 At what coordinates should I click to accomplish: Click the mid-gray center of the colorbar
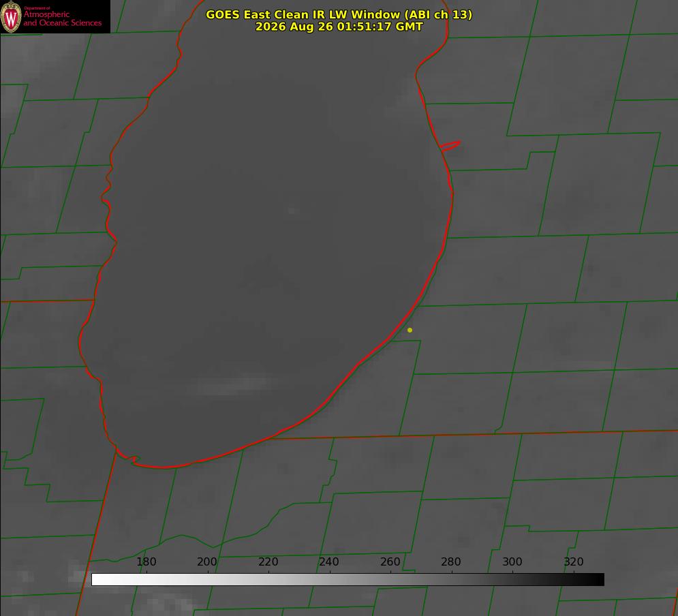point(348,580)
